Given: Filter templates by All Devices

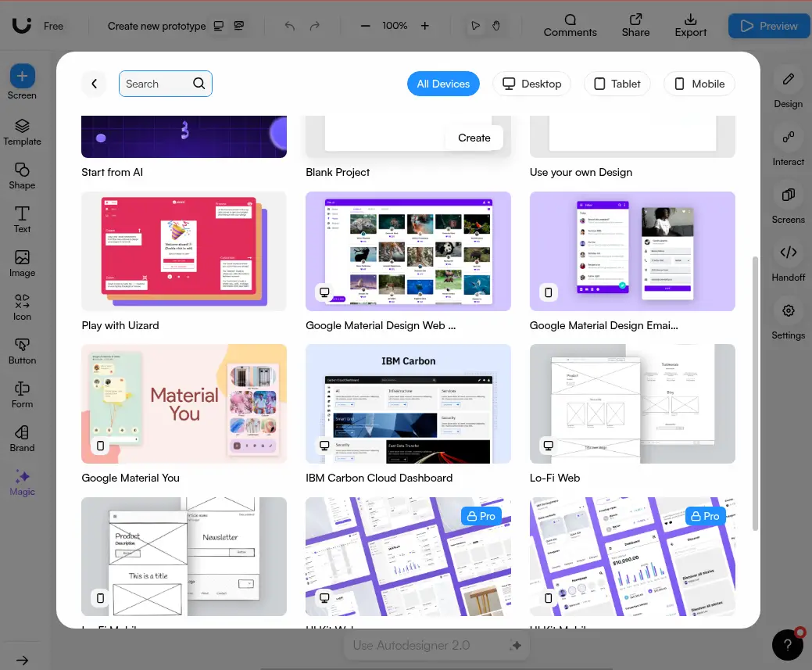Looking at the screenshot, I should (443, 84).
